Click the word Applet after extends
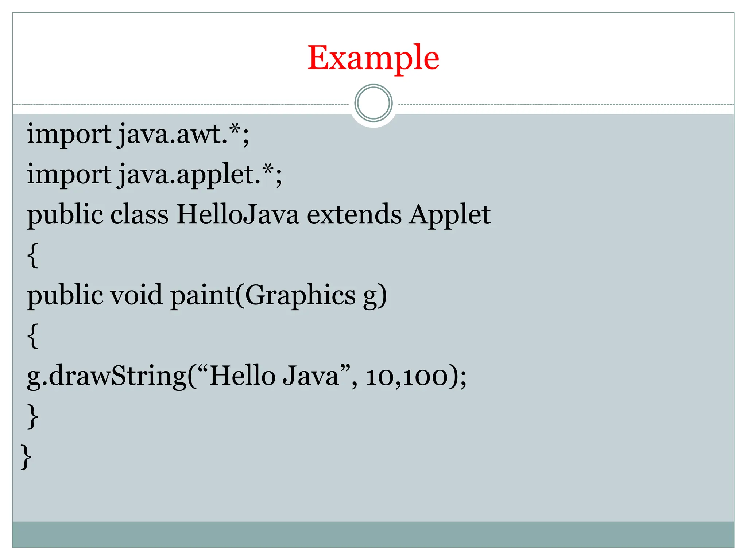This screenshot has width=747, height=560. point(449,215)
